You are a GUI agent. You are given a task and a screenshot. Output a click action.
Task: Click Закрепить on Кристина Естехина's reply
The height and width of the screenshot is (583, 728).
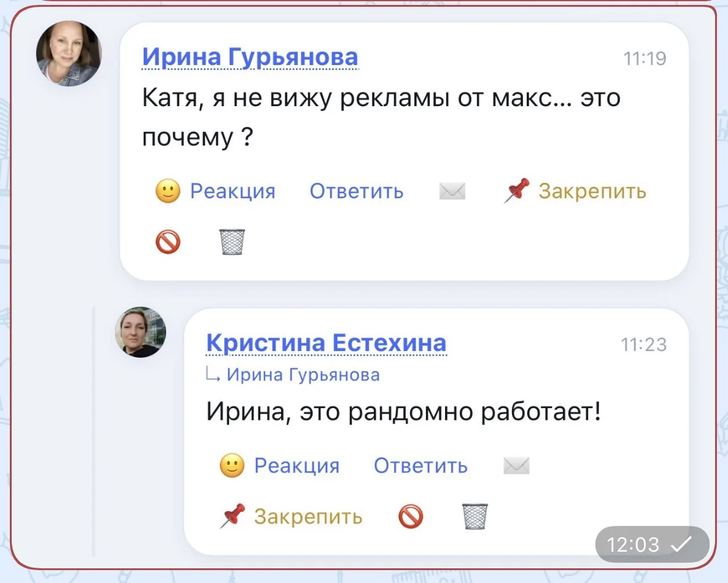coord(308,516)
